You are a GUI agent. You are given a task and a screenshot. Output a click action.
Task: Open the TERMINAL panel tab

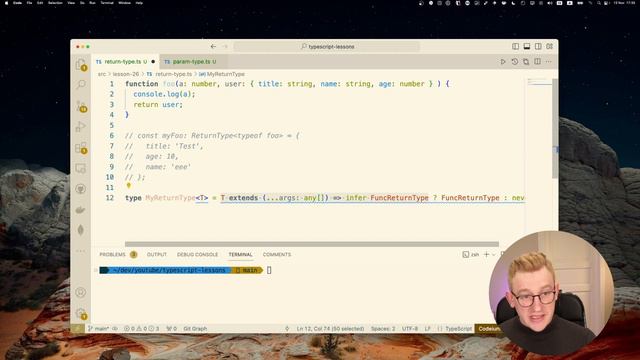click(240, 254)
